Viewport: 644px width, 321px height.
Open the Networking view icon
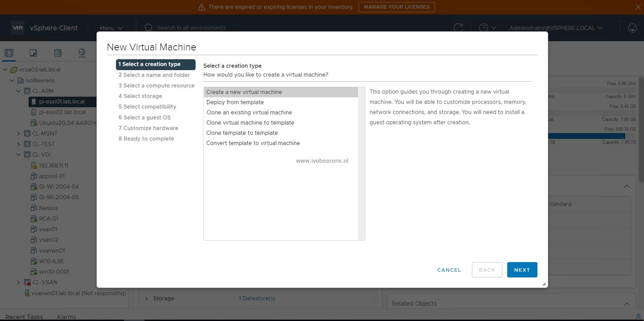click(82, 53)
